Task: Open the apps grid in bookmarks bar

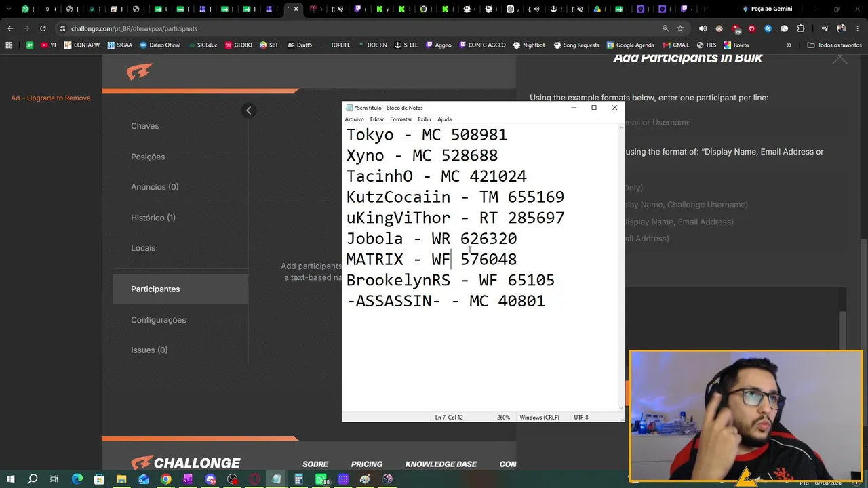Action: pyautogui.click(x=9, y=45)
